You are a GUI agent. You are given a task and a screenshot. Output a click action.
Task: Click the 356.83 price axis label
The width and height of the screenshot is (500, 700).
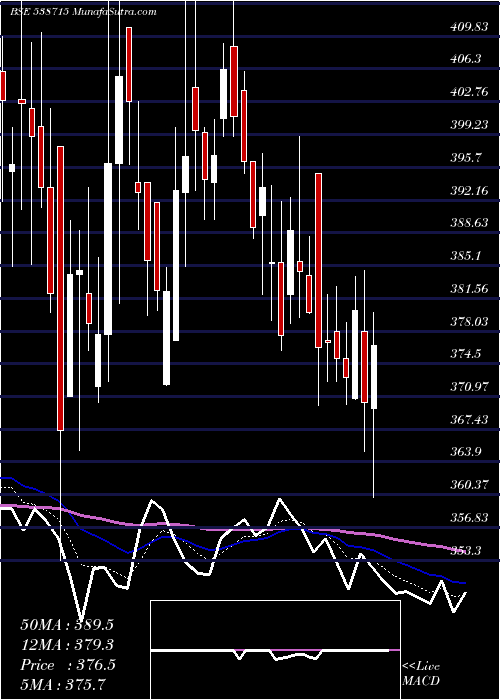tap(469, 518)
